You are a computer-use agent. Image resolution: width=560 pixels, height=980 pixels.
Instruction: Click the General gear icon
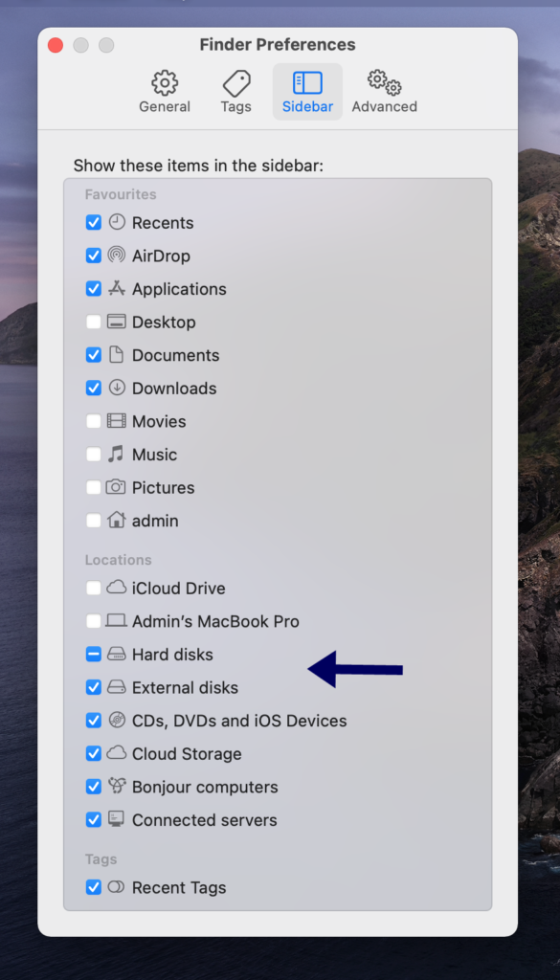coord(164,83)
